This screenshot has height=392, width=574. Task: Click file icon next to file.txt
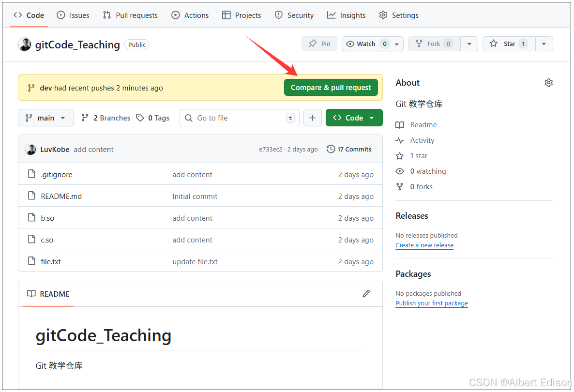[32, 261]
